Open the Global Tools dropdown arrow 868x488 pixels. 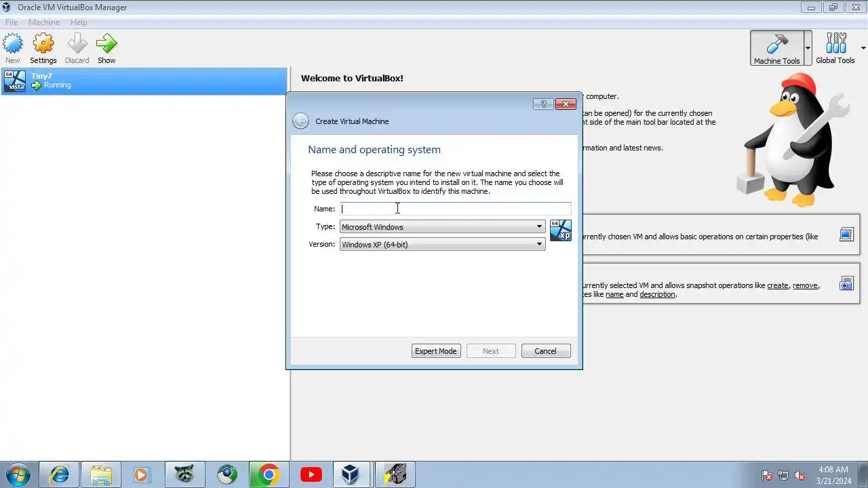pyautogui.click(x=863, y=48)
